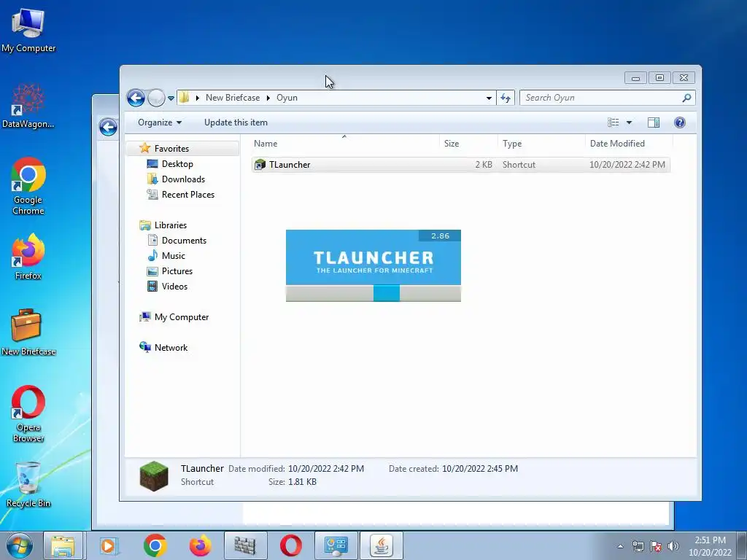Select New Briefcase in the address breadcrumb
This screenshot has height=560, width=747.
tap(233, 98)
